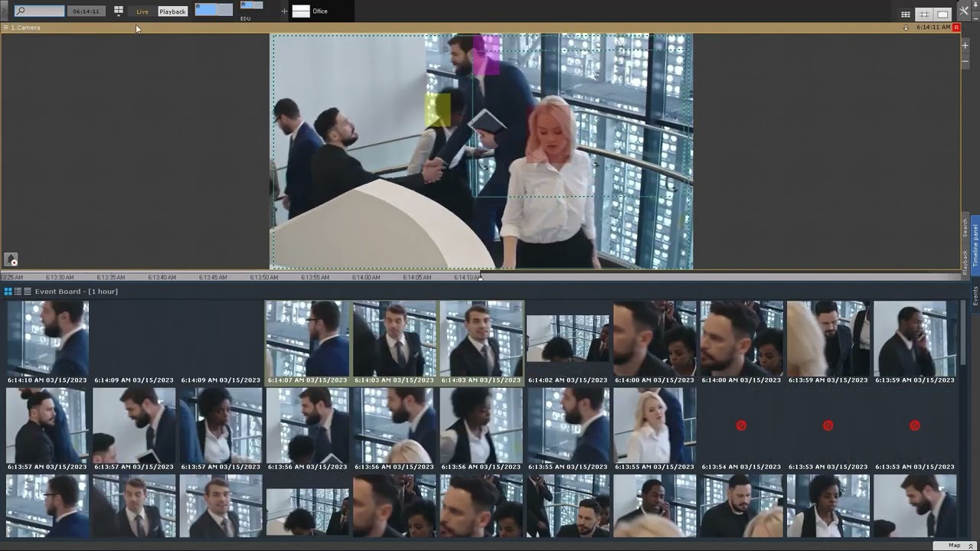
Task: Minimize the top panel with minus button
Action: point(976,18)
